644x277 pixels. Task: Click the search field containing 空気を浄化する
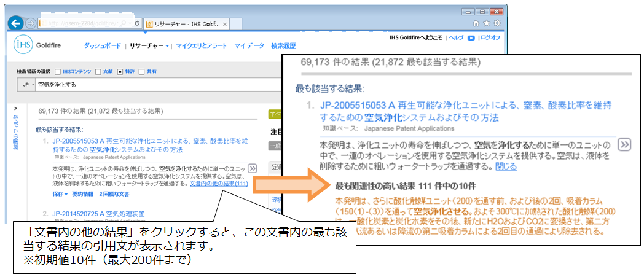158,85
